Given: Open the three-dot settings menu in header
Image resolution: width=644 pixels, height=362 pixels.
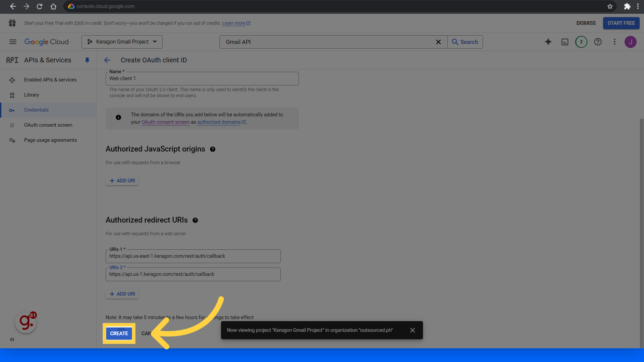Looking at the screenshot, I should click(614, 42).
